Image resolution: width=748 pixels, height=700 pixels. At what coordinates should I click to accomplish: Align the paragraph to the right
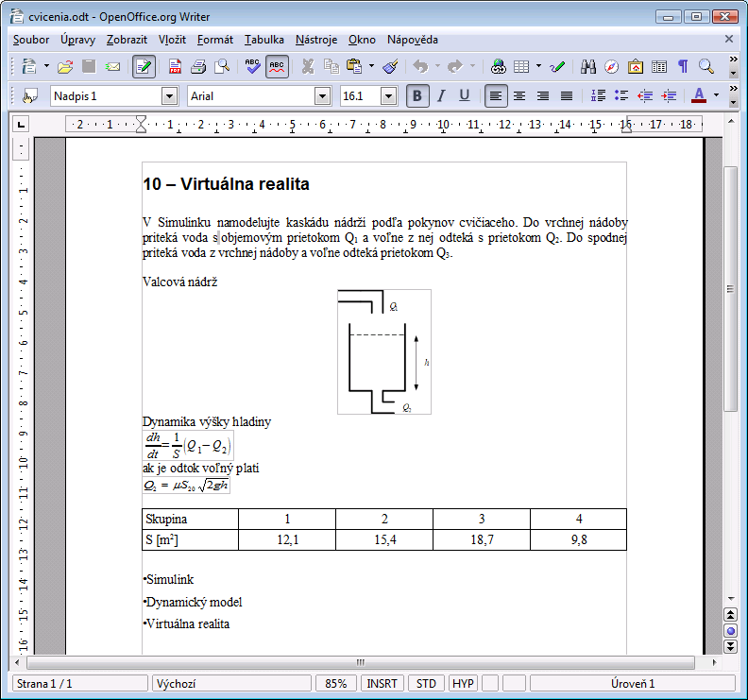click(x=543, y=96)
